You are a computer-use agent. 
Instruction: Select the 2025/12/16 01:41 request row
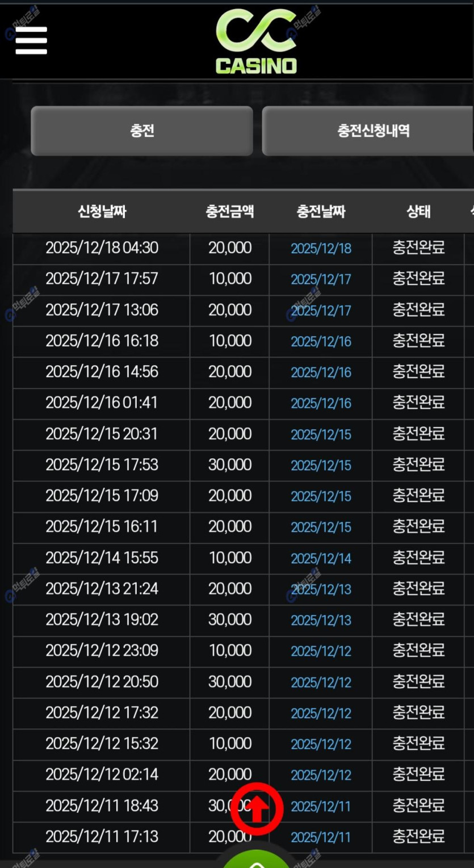(x=102, y=403)
